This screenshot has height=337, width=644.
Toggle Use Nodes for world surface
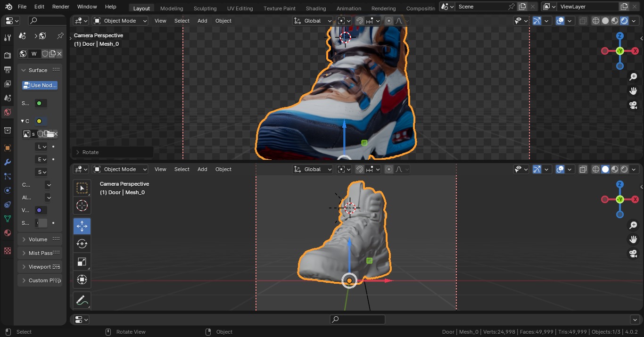(x=40, y=85)
